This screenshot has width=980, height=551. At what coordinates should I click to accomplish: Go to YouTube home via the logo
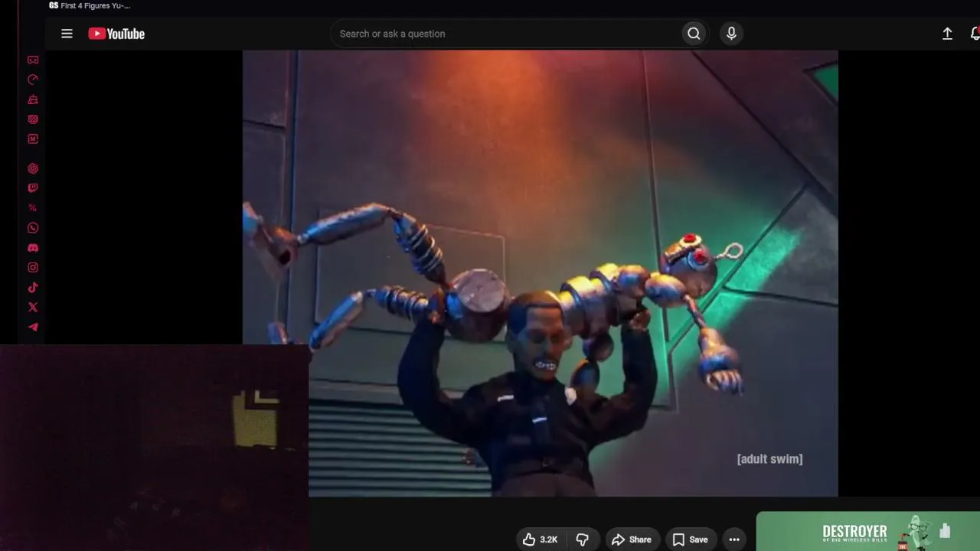pos(116,34)
